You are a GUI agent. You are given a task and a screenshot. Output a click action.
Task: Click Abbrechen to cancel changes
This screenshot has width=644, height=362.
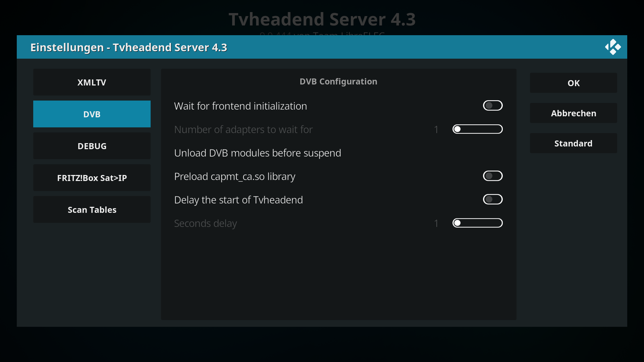(574, 113)
